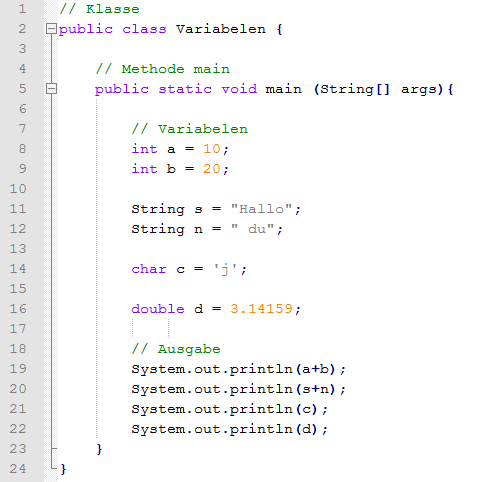The height and width of the screenshot is (482, 486).
Task: Place cursor in "Hallo" string literal
Action: pos(261,209)
